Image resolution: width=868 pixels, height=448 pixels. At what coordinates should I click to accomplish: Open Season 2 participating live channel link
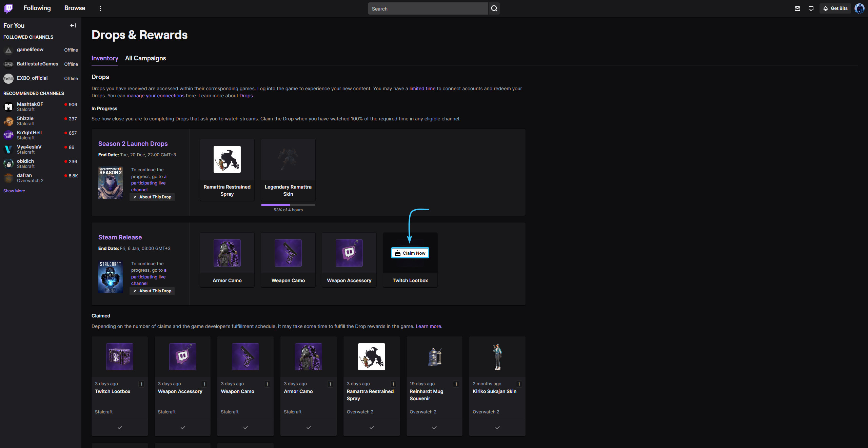[149, 183]
